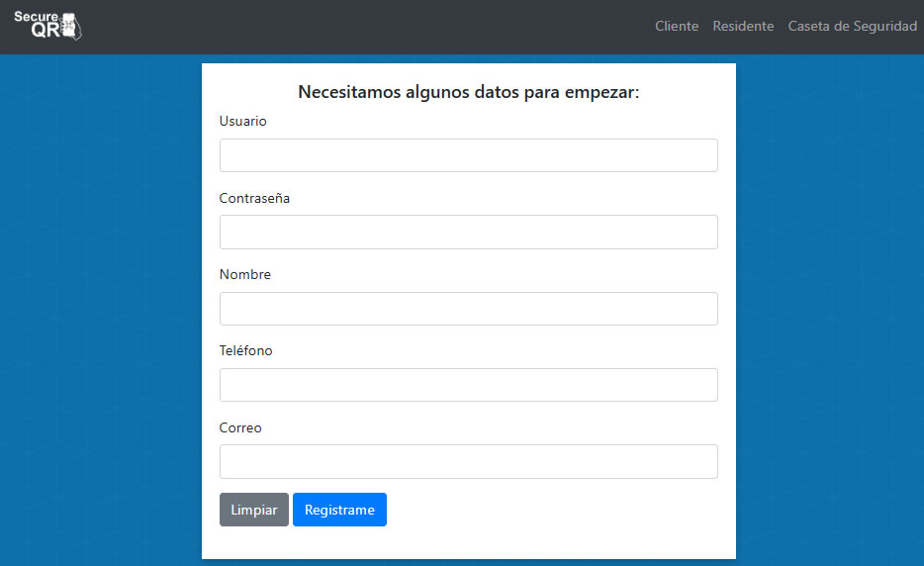Image resolution: width=924 pixels, height=566 pixels.
Task: Submit form with Registrame button
Action: 339,510
